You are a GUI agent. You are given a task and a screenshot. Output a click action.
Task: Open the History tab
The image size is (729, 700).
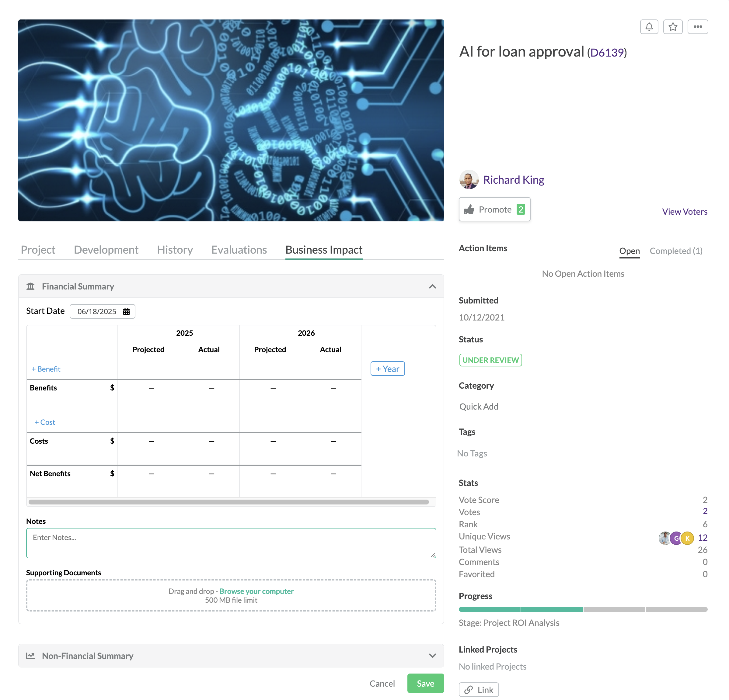click(x=175, y=250)
